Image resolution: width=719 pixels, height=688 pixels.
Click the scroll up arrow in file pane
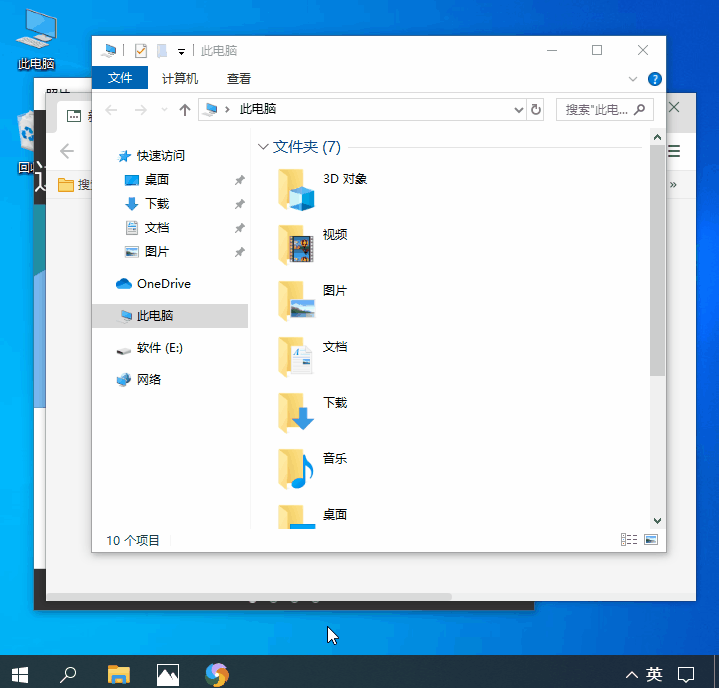point(657,137)
